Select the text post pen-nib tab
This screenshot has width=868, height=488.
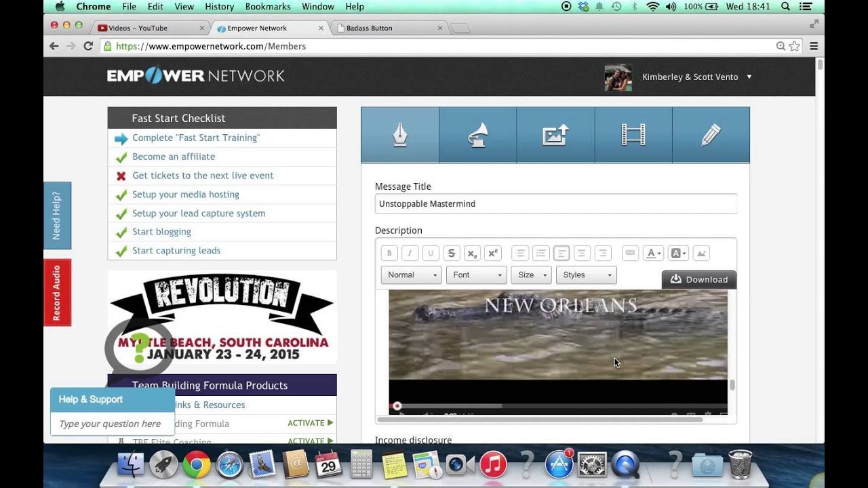(x=400, y=135)
